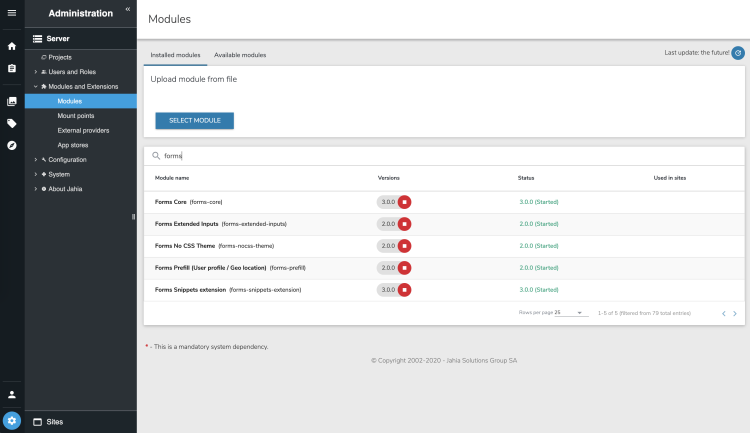The height and width of the screenshot is (433, 750).
Task: Click the sidebar resize handle
Action: 133,217
